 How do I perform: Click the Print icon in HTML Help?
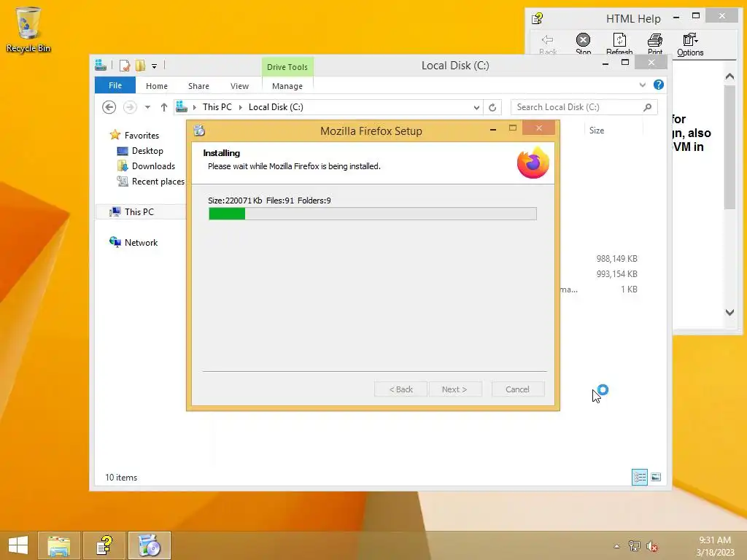point(655,44)
